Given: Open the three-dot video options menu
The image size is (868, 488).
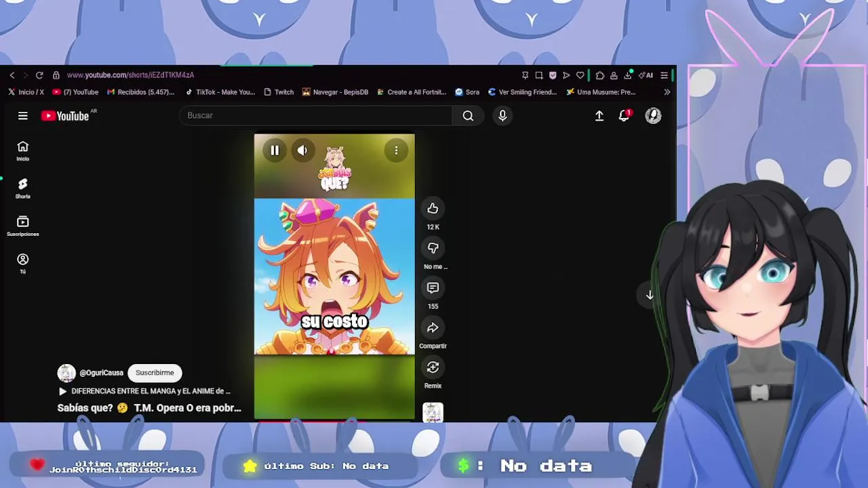Looking at the screenshot, I should click(x=396, y=150).
